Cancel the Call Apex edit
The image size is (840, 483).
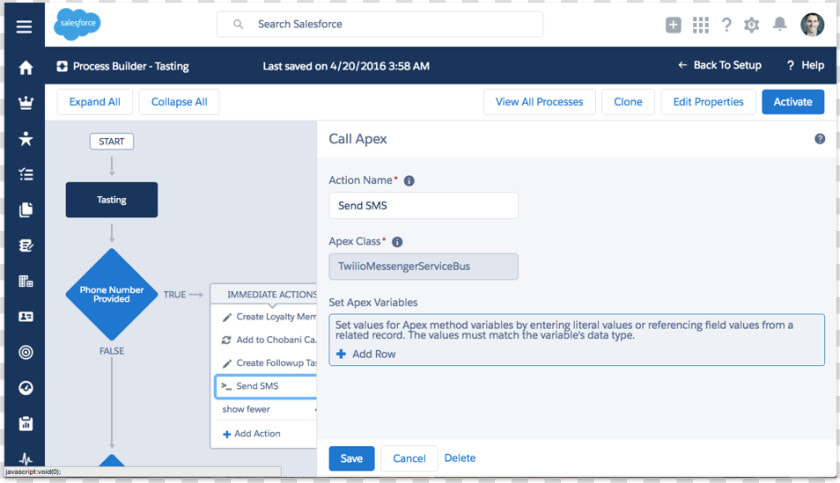[x=409, y=458]
